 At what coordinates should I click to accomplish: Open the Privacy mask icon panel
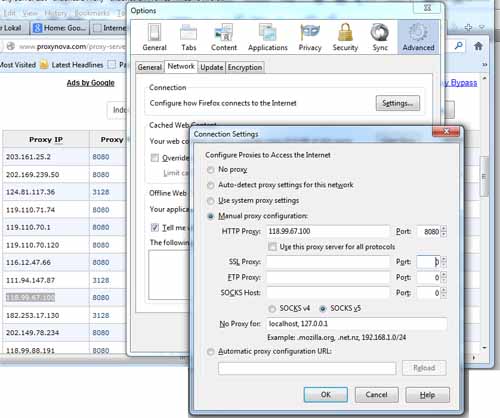pyautogui.click(x=310, y=37)
